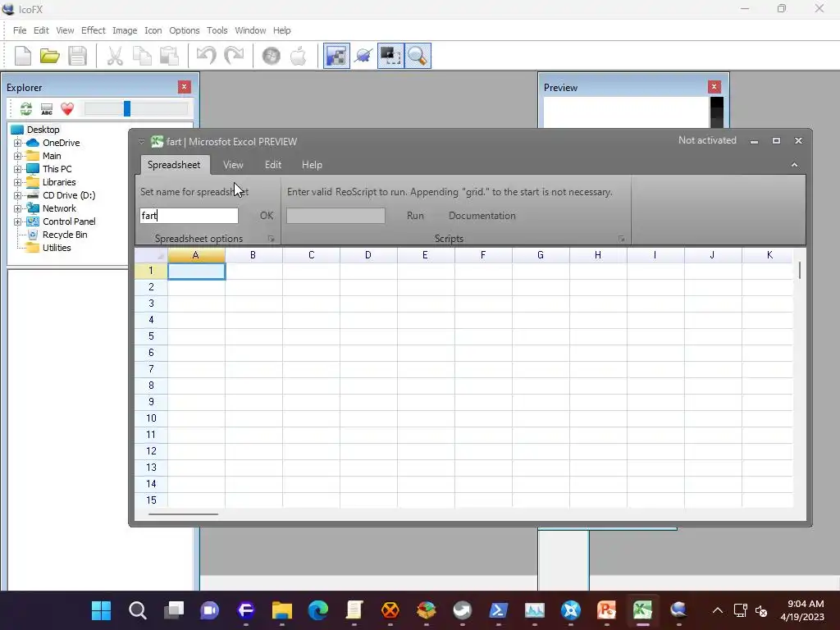The image size is (840, 630).
Task: Switch to the Help ribbon tab in Excol
Action: coord(312,165)
